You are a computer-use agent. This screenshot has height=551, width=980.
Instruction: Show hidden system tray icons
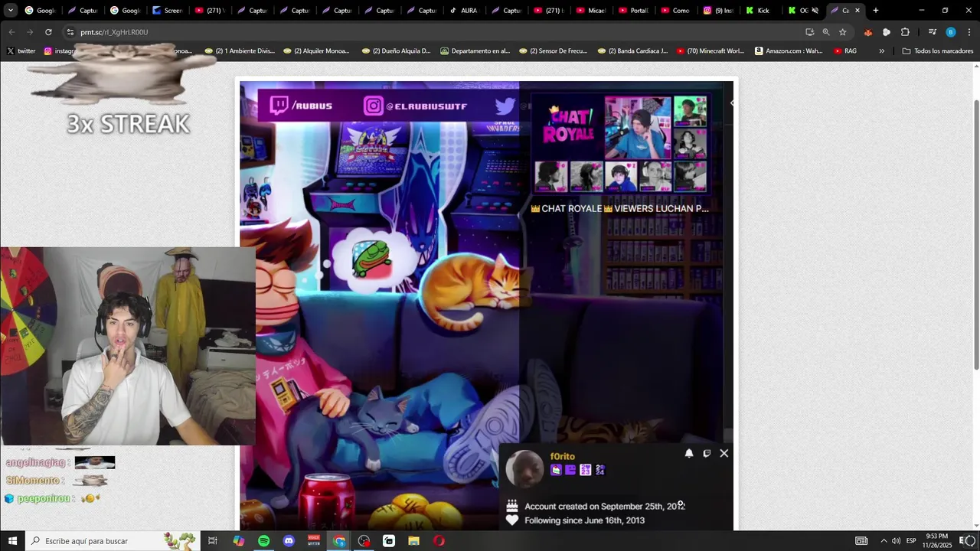[883, 541]
